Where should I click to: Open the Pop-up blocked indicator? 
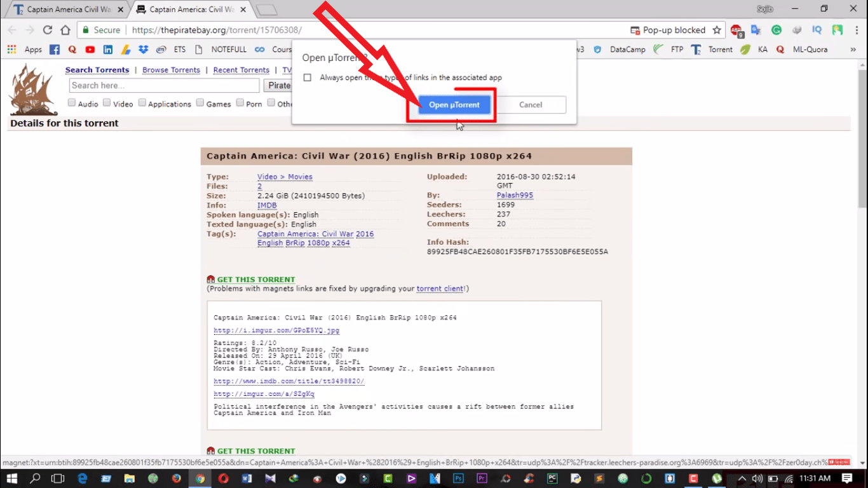668,30
